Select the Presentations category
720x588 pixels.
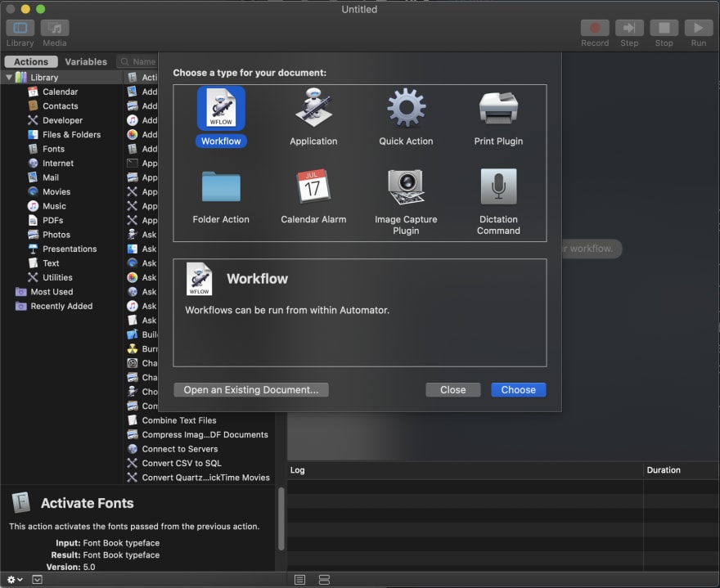click(x=70, y=249)
